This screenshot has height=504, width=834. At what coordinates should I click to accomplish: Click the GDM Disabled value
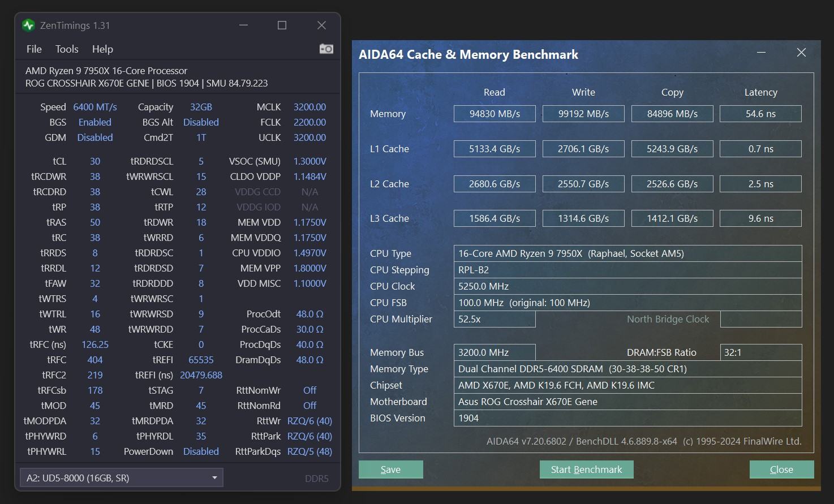click(x=95, y=137)
